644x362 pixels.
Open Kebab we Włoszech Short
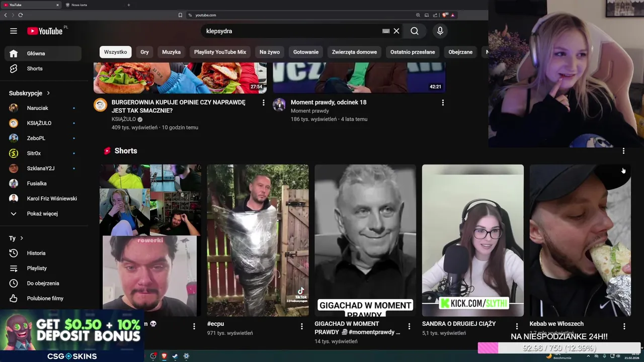tap(580, 240)
